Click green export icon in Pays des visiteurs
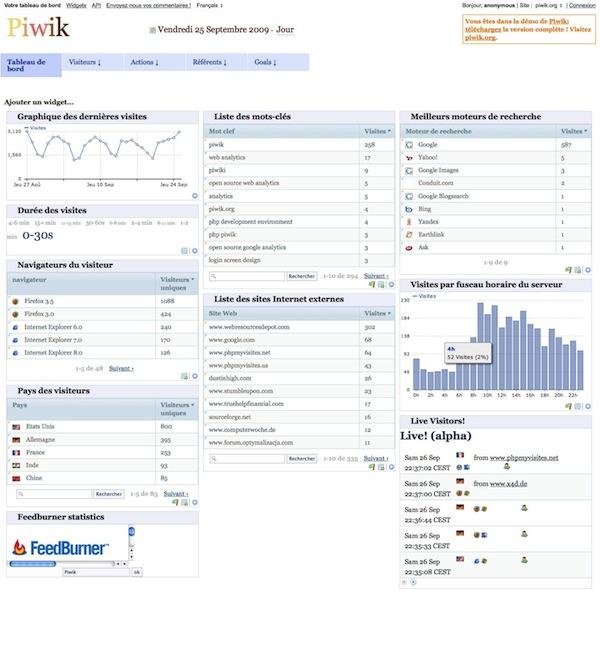600x657 pixels. point(175,502)
